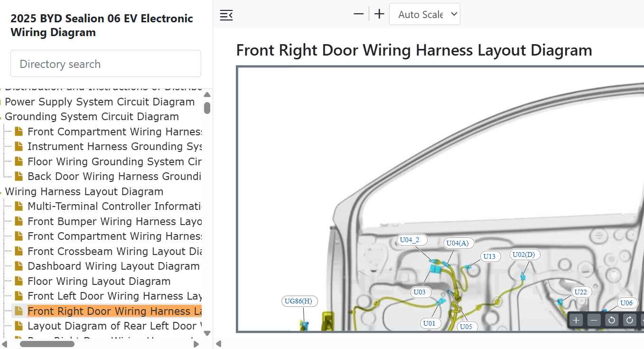Click the sidebar vertical scrollbar thumb

(207, 108)
